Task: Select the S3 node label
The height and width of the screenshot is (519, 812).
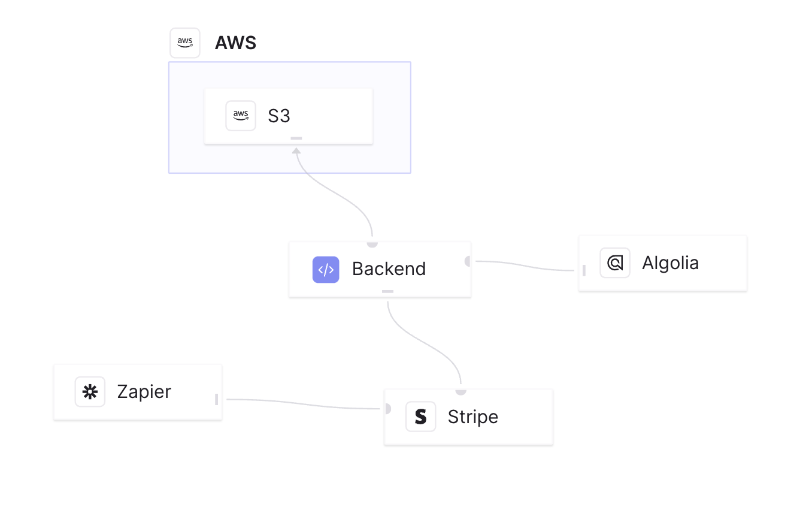Action: 279,116
